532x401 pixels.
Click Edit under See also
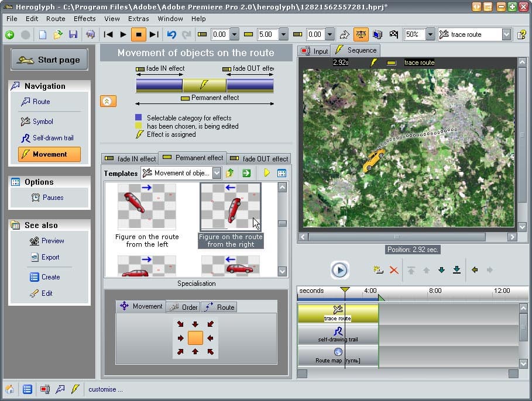point(41,293)
